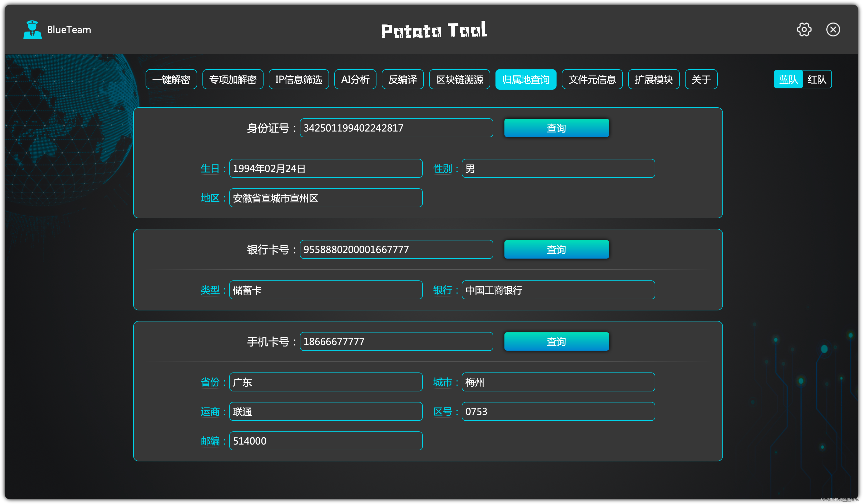This screenshot has height=504, width=863.
Task: Open the 文件元信息 tab
Action: pyautogui.click(x=592, y=79)
